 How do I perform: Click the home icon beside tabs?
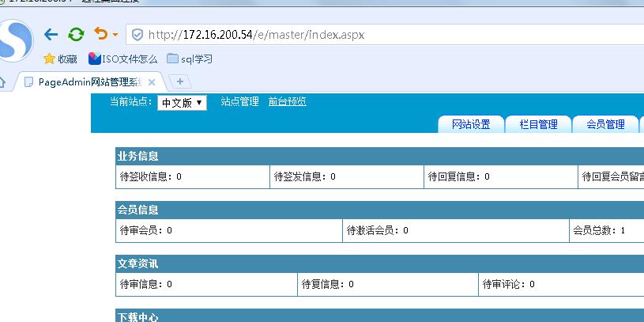(2, 82)
